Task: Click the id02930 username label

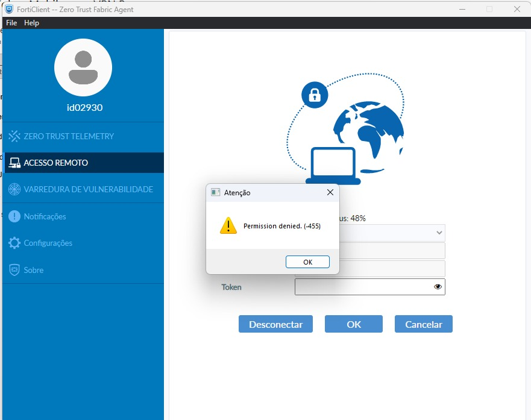Action: tap(84, 108)
